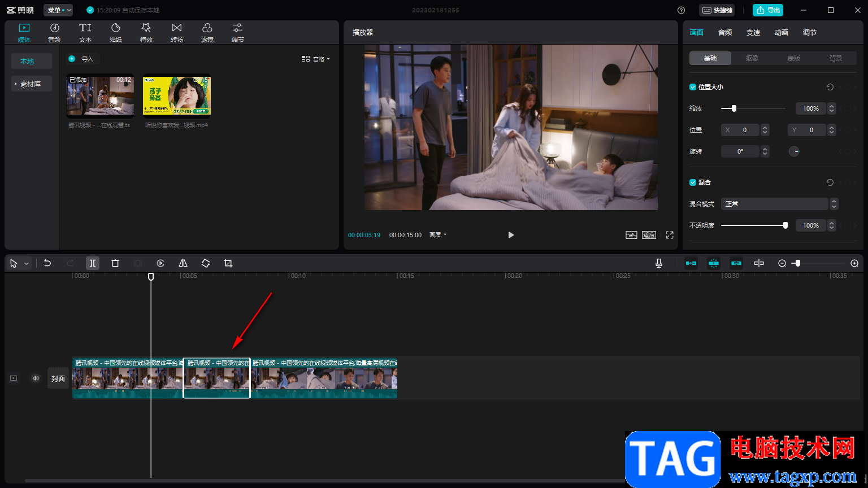
Task: Open the 快捷键 shortcuts panel
Action: (717, 10)
